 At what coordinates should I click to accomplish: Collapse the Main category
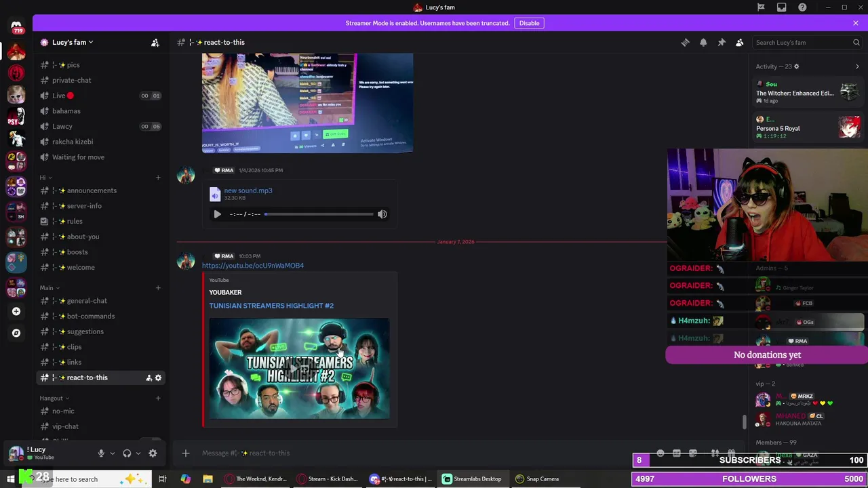point(50,288)
